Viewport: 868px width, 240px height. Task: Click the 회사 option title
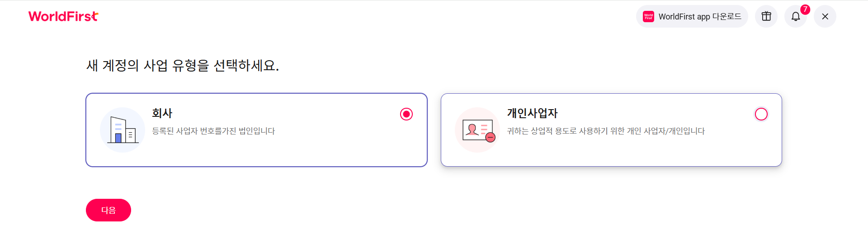pos(162,113)
